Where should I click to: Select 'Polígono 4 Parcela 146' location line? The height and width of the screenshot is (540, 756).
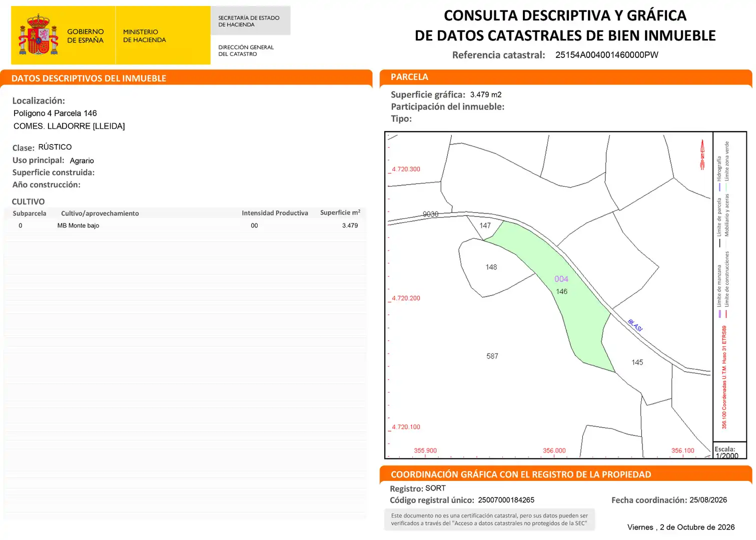point(55,113)
